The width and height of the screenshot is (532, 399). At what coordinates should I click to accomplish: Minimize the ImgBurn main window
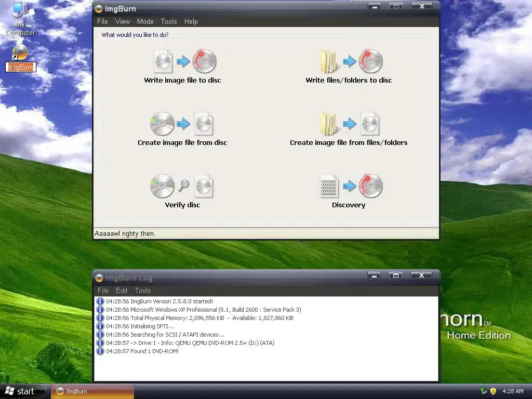coord(375,6)
